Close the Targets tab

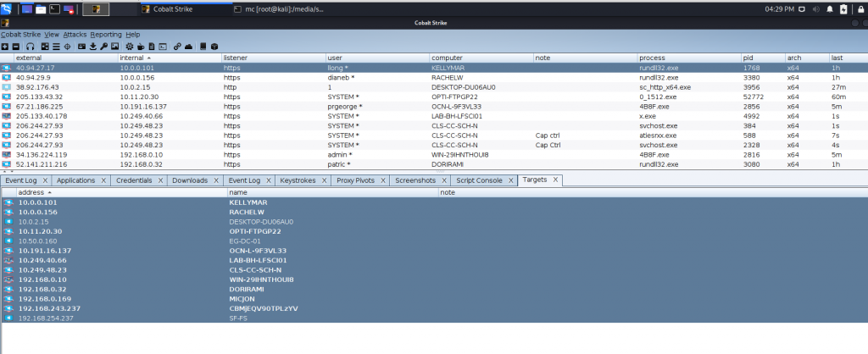click(x=555, y=180)
